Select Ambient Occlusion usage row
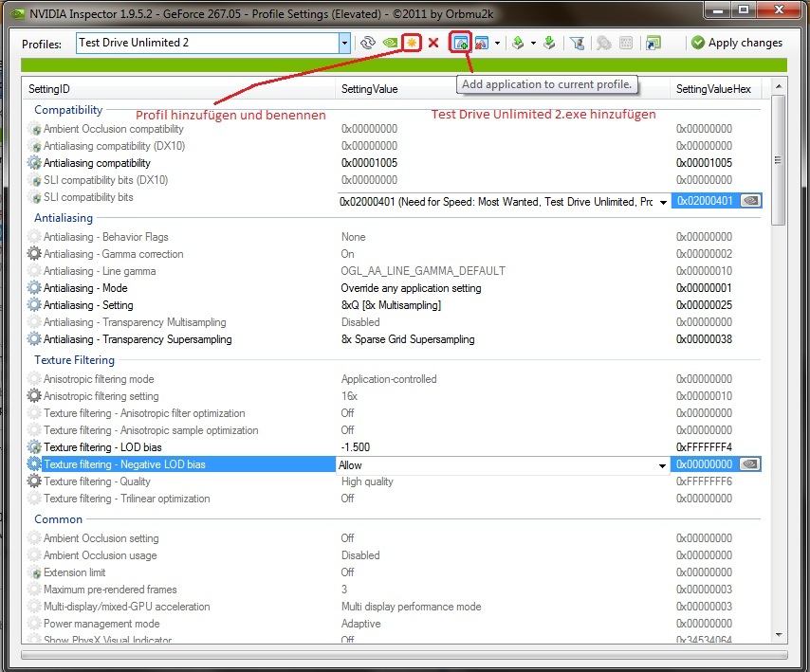The height and width of the screenshot is (672, 810). [x=396, y=554]
